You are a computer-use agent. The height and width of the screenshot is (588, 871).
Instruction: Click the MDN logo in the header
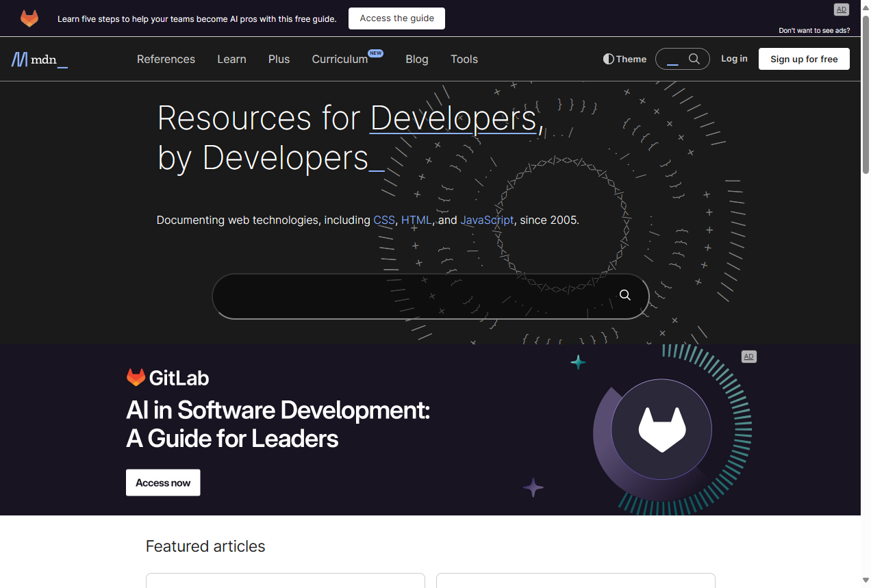click(38, 60)
